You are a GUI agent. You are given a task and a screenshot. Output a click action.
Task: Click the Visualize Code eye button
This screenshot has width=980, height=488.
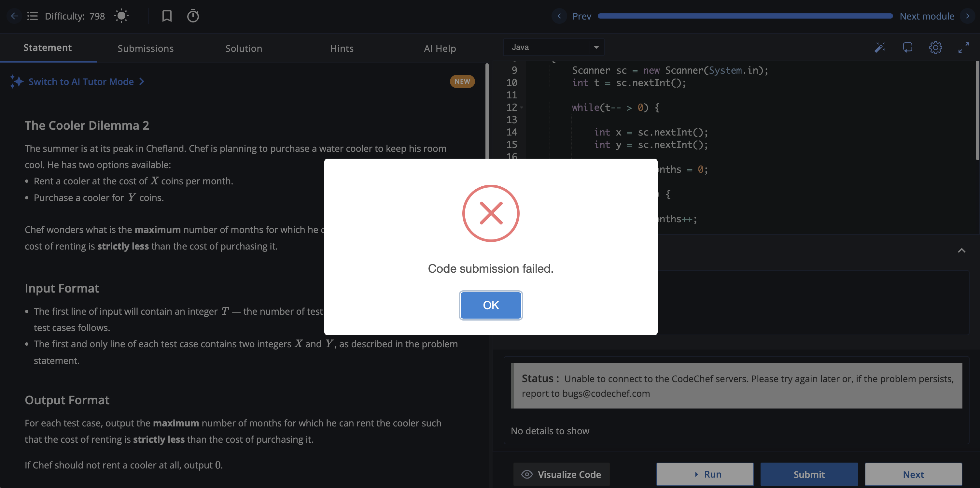tap(561, 474)
